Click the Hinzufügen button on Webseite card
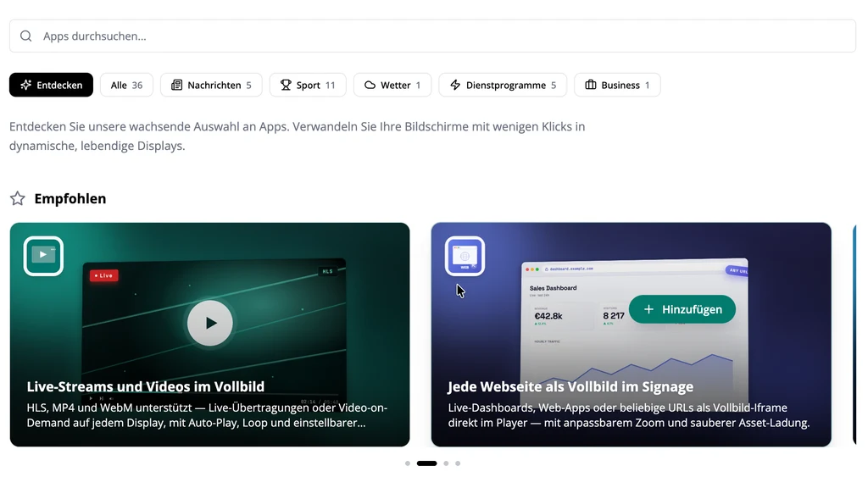 [682, 309]
